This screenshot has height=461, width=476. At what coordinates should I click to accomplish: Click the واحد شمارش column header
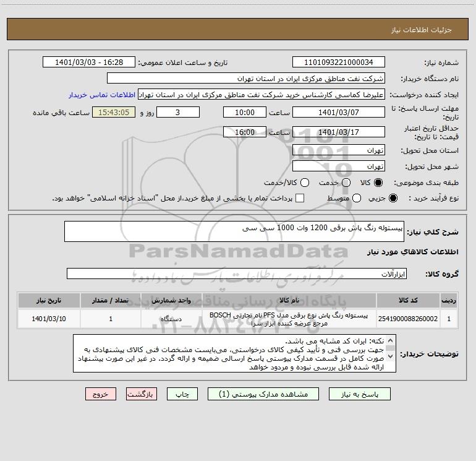pos(171,301)
